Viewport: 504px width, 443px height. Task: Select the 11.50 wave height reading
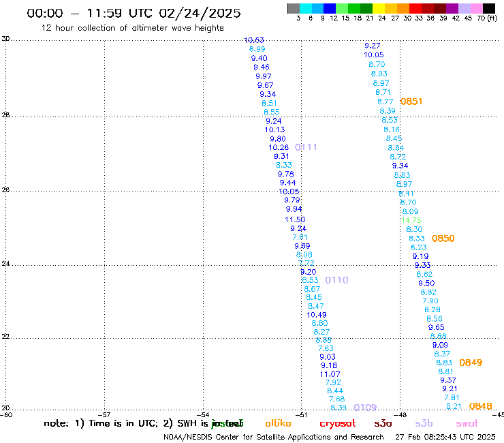(295, 219)
